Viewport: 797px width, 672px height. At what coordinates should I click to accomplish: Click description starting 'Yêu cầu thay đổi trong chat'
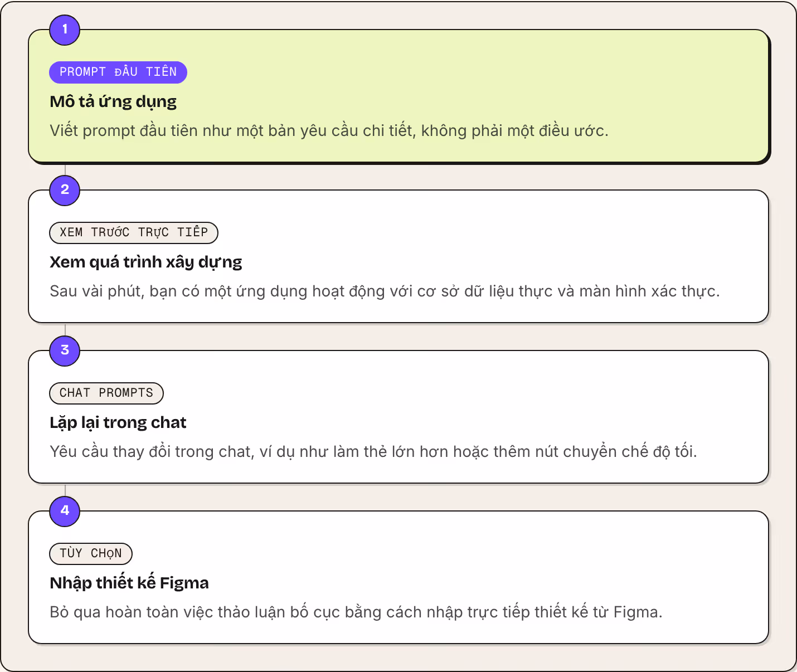(x=373, y=452)
